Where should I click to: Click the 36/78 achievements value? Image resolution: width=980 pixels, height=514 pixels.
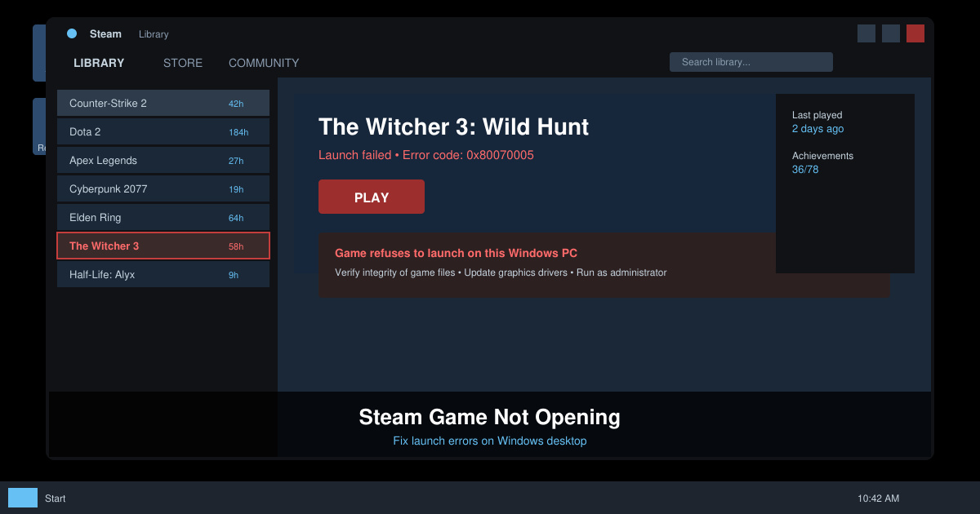click(805, 170)
